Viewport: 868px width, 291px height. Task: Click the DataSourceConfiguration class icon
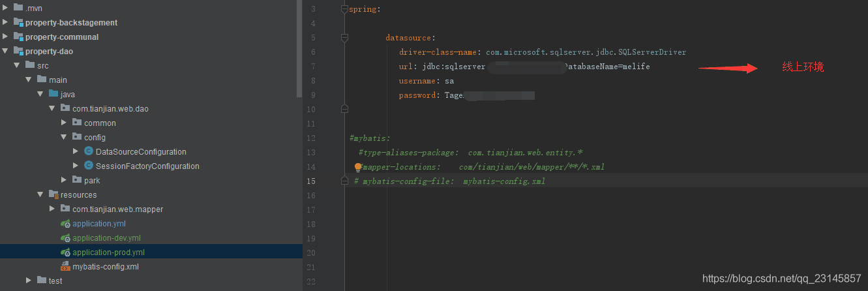pyautogui.click(x=89, y=152)
